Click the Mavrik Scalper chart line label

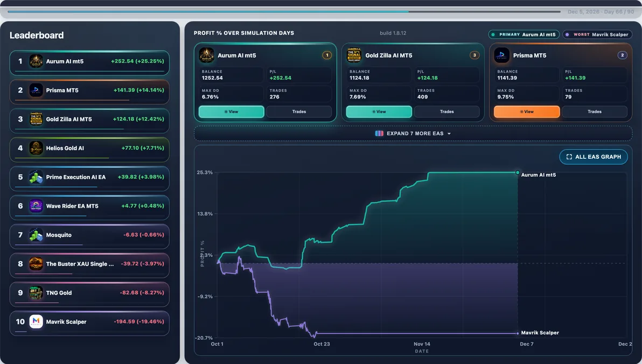coord(540,333)
